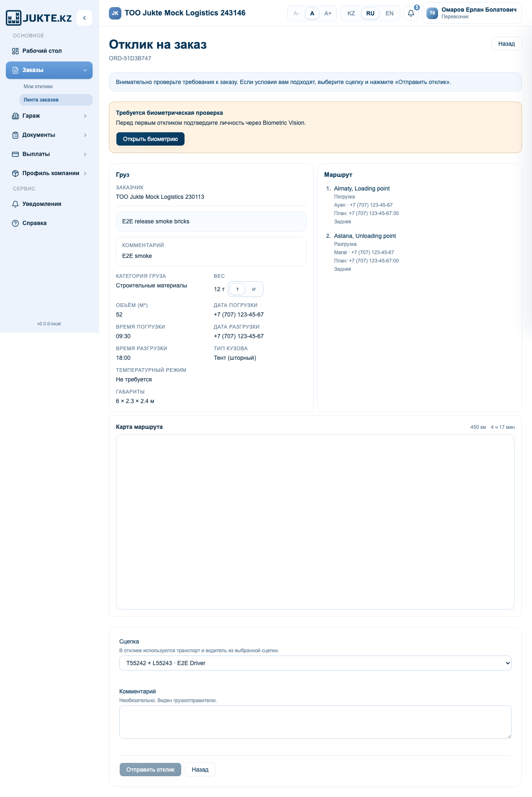The image size is (532, 797).
Task: Go to Рабочий стол
Action: [x=49, y=51]
